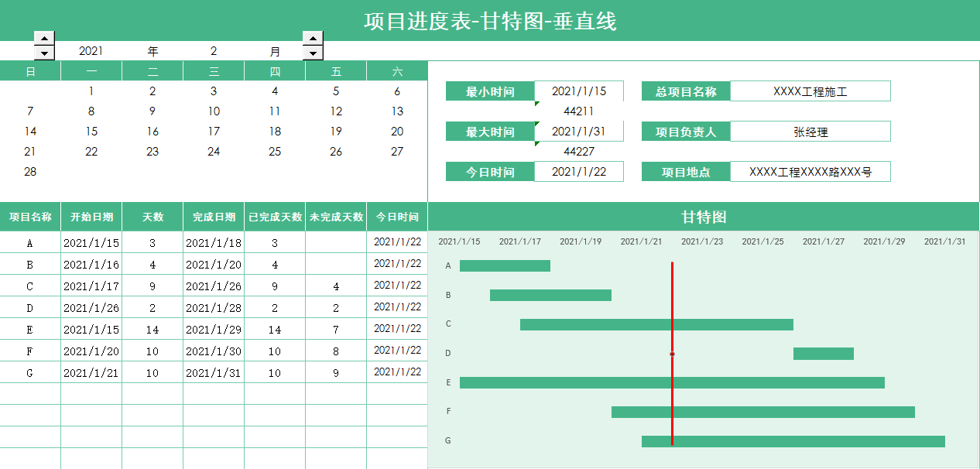Select finish date 2021/1/31 for project G

[x=214, y=372]
